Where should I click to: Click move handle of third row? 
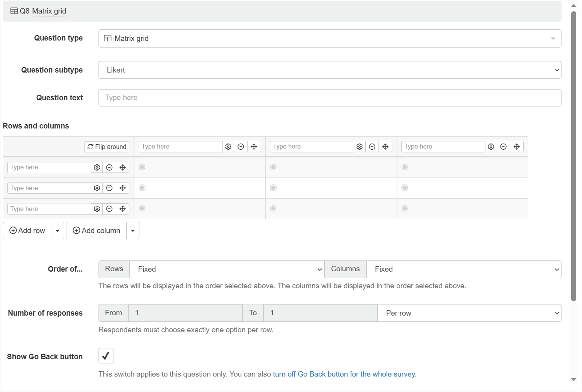123,209
